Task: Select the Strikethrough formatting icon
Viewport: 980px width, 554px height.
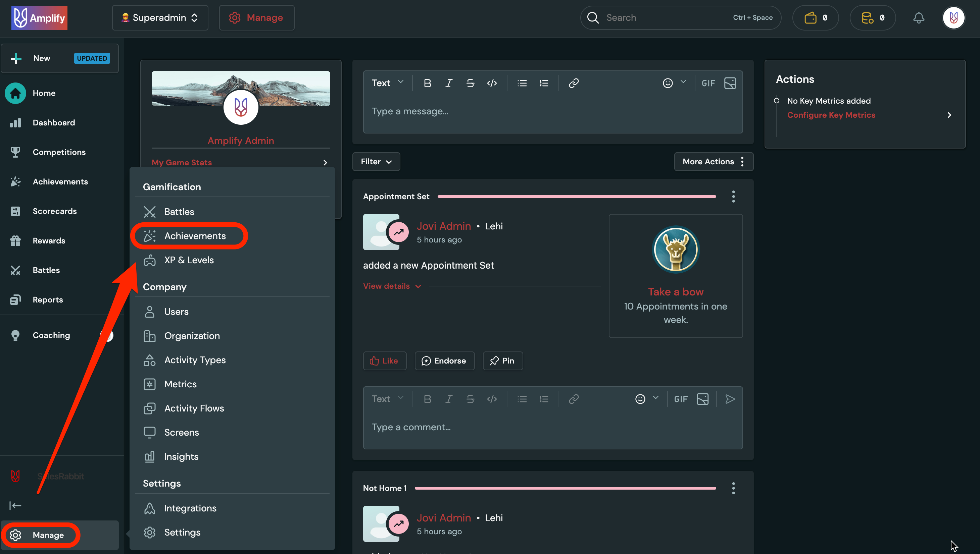Action: pos(470,83)
